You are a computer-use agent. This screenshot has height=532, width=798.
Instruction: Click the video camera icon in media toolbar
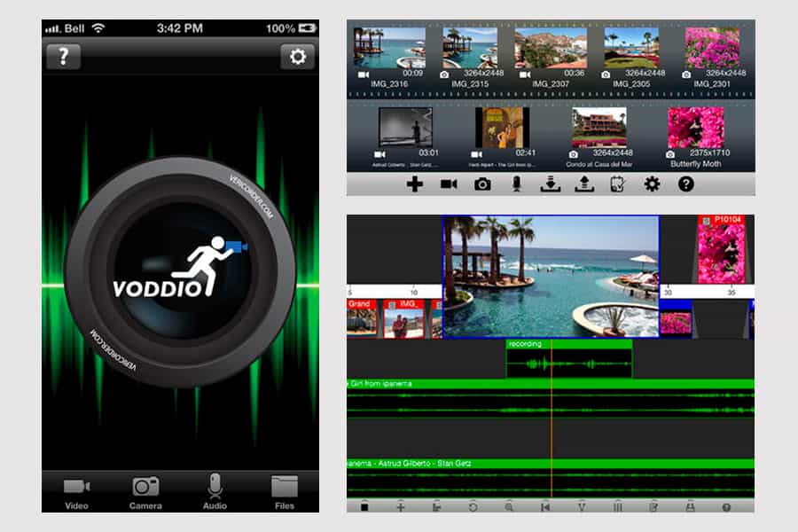449,184
